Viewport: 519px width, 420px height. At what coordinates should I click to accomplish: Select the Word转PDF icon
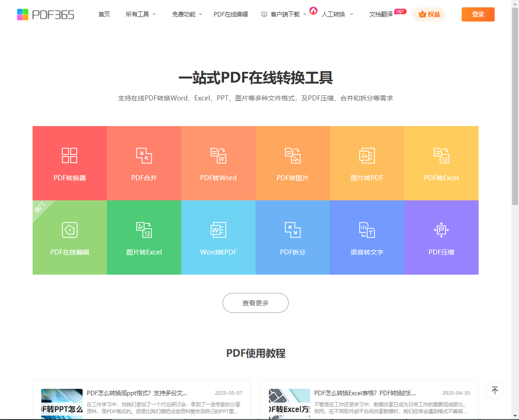click(218, 230)
